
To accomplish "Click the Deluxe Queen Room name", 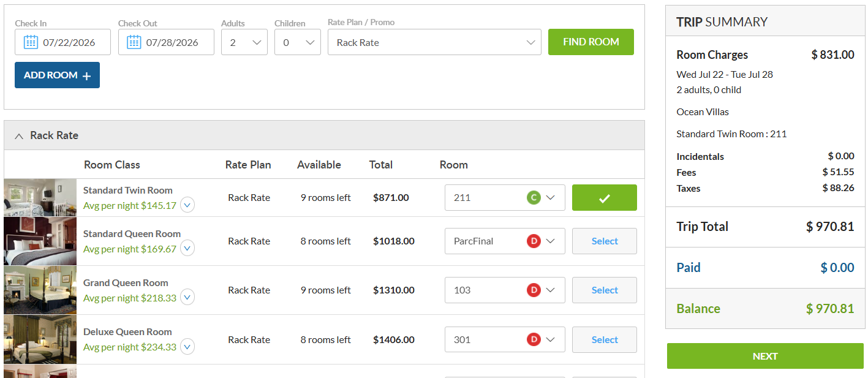I will tap(127, 331).
